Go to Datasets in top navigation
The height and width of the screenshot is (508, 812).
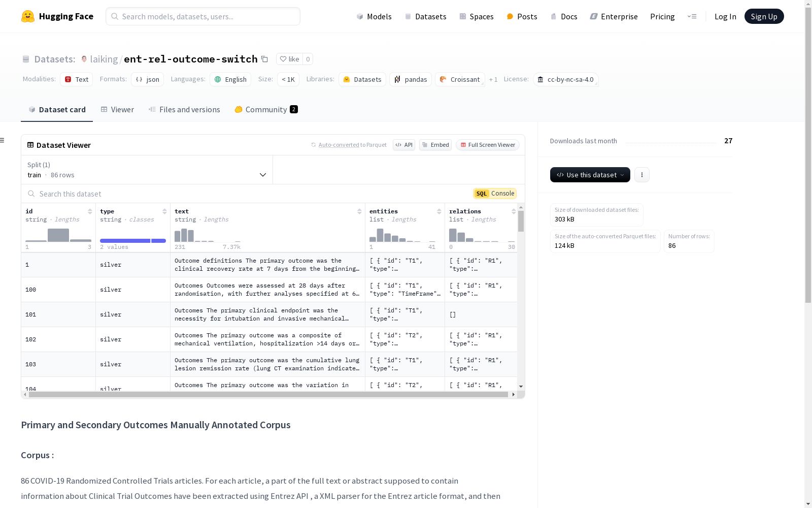(x=425, y=16)
